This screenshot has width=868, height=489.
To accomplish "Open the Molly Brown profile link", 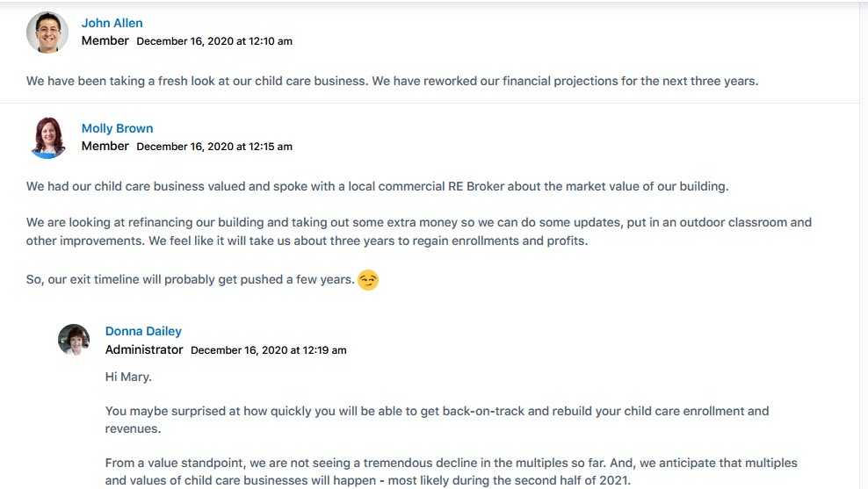I will [118, 128].
